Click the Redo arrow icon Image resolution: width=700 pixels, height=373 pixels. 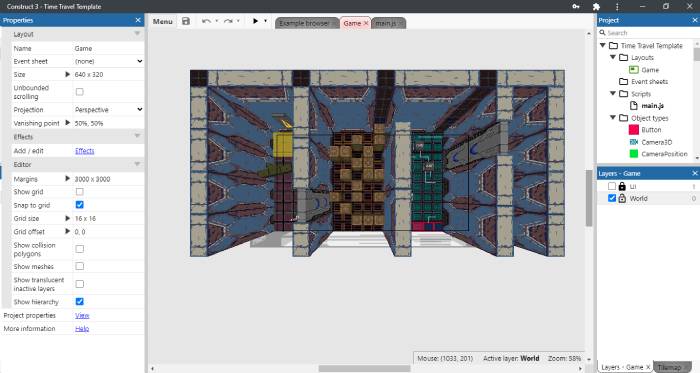click(x=228, y=21)
